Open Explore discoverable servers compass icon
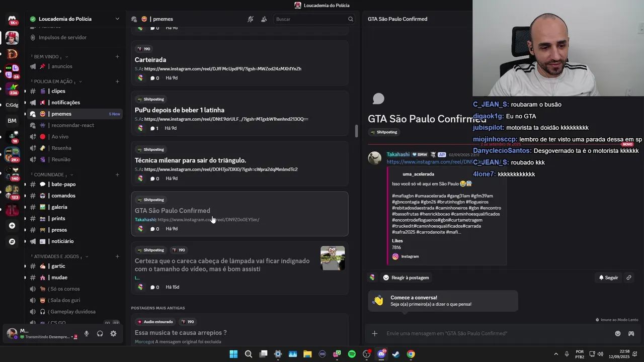This screenshot has width=644, height=362. pos(12,242)
